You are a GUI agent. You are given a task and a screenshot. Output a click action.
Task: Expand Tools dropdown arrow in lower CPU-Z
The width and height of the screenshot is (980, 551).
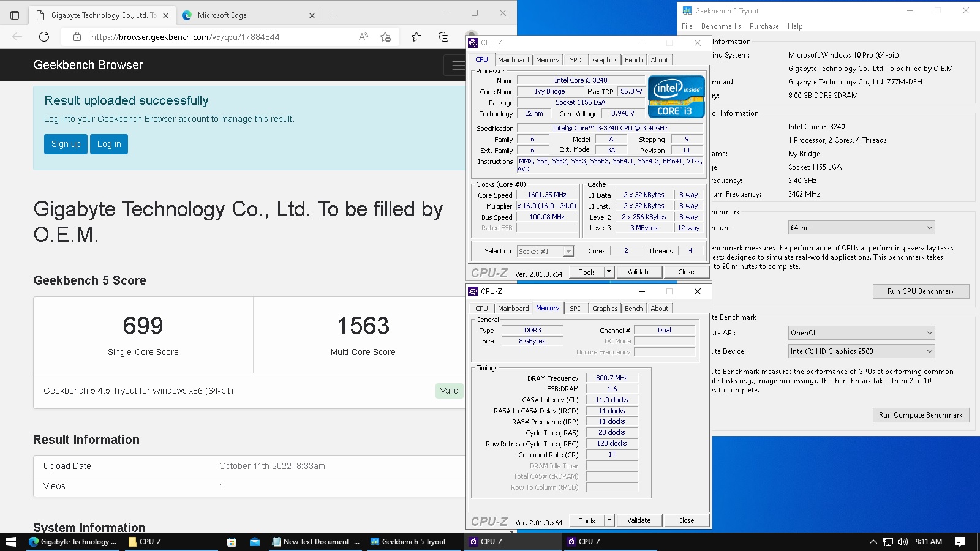pyautogui.click(x=609, y=520)
